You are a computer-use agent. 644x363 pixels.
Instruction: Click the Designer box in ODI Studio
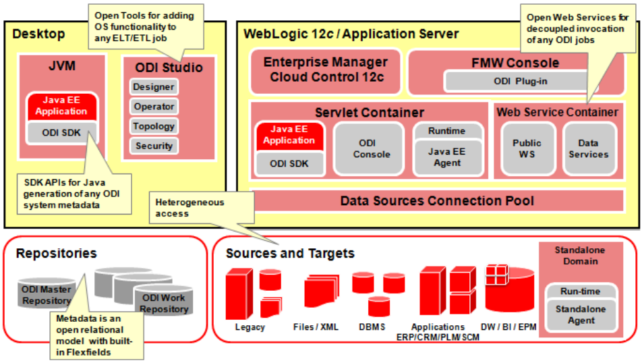coord(154,87)
